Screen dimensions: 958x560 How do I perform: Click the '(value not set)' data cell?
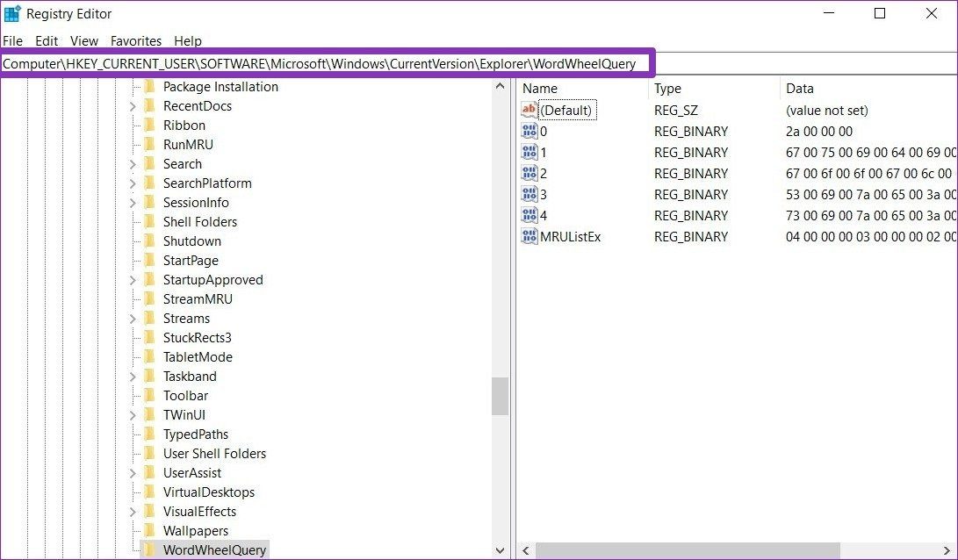pos(826,111)
